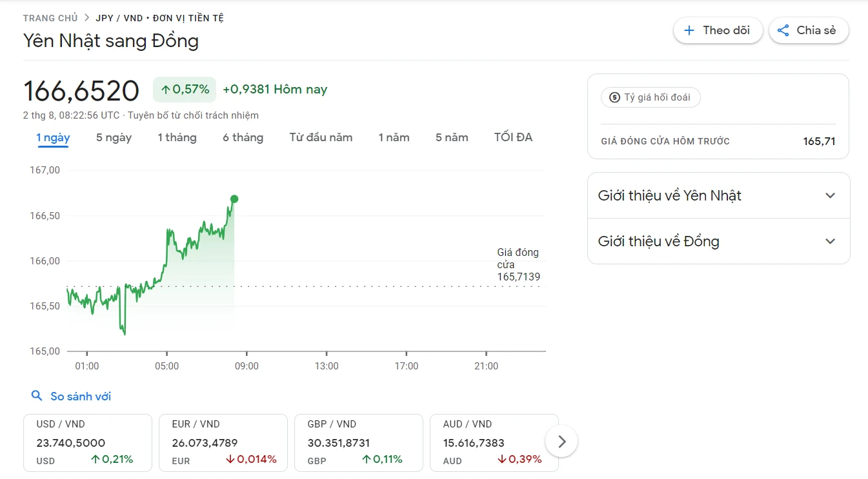Select the TỐI ĐA range tab

513,137
